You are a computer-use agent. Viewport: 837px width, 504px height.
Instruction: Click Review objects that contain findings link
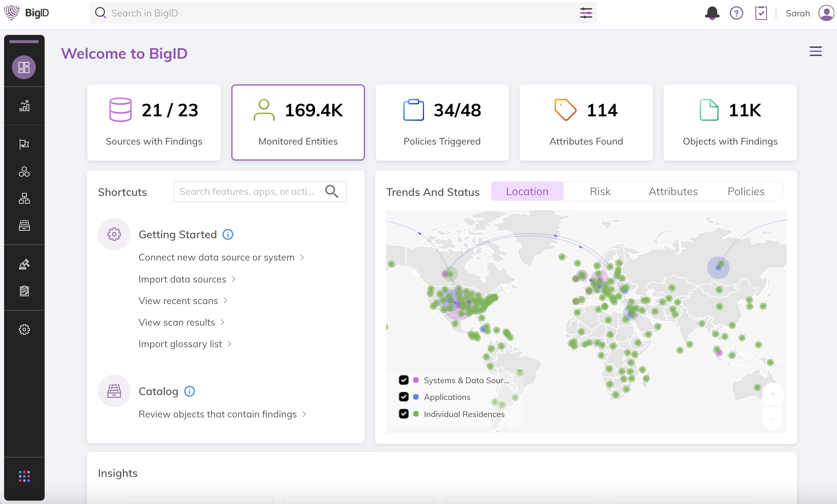click(x=218, y=414)
